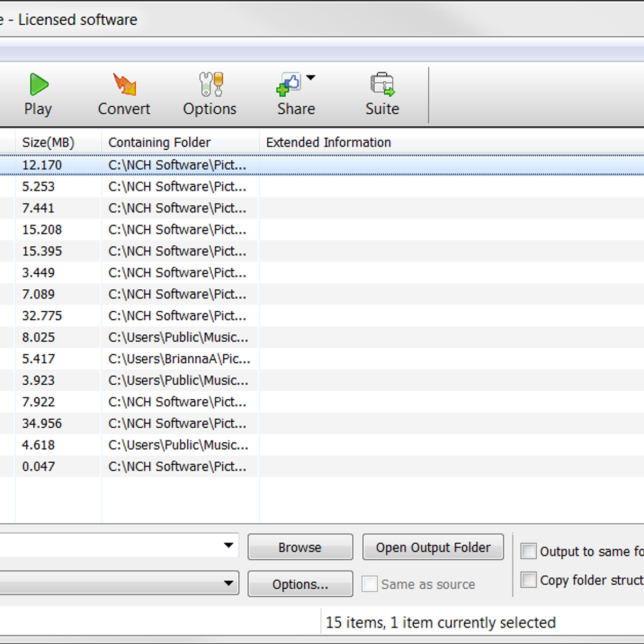Open encoder settings with Options... button
Image resolution: width=644 pixels, height=644 pixels.
click(x=300, y=584)
